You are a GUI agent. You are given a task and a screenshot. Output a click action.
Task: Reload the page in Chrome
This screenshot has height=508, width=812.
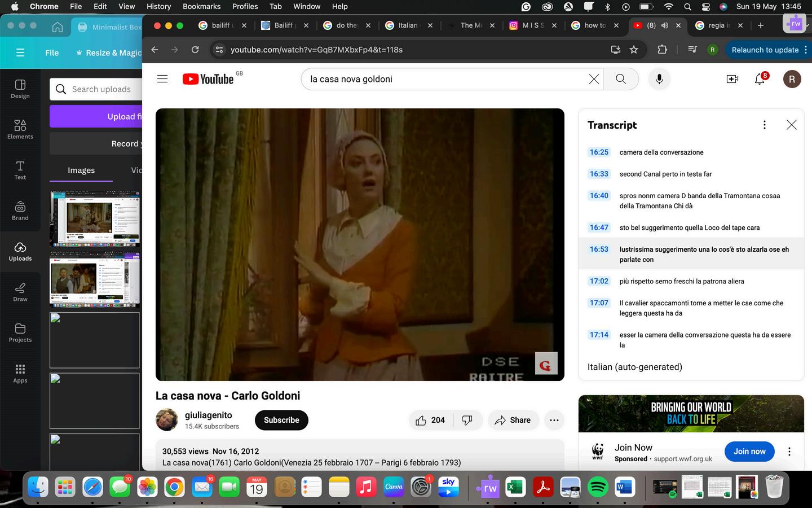tap(195, 50)
